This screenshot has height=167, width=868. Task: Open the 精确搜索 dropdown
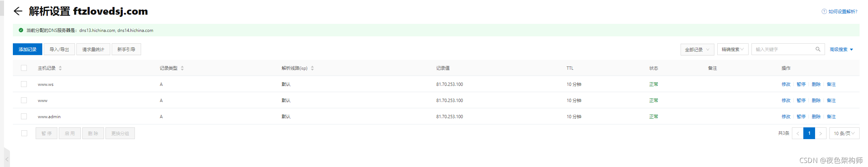point(732,49)
